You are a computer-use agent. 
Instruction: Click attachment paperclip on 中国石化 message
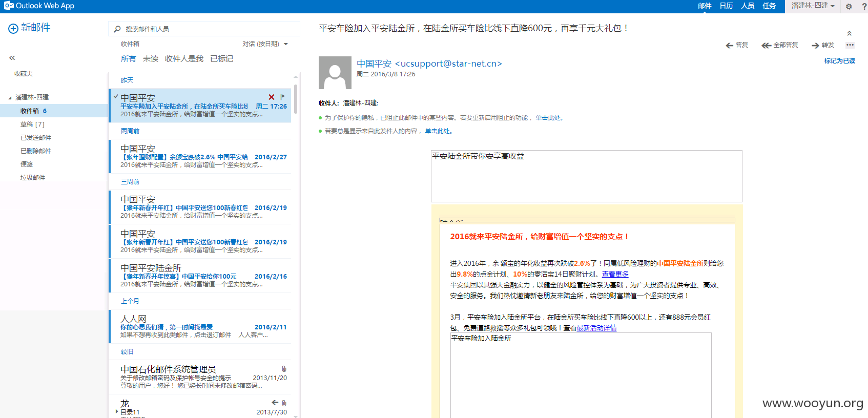pos(284,369)
